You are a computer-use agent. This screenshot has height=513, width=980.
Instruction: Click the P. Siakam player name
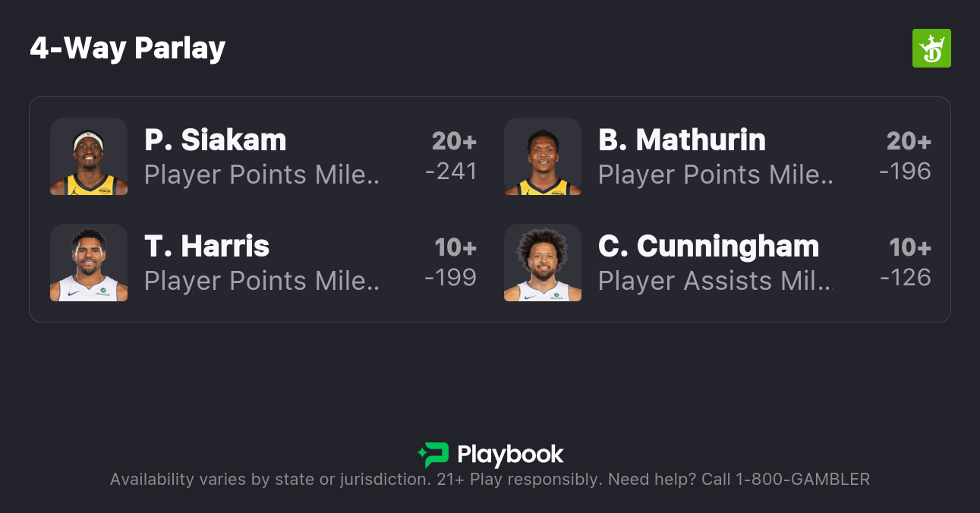click(x=216, y=140)
